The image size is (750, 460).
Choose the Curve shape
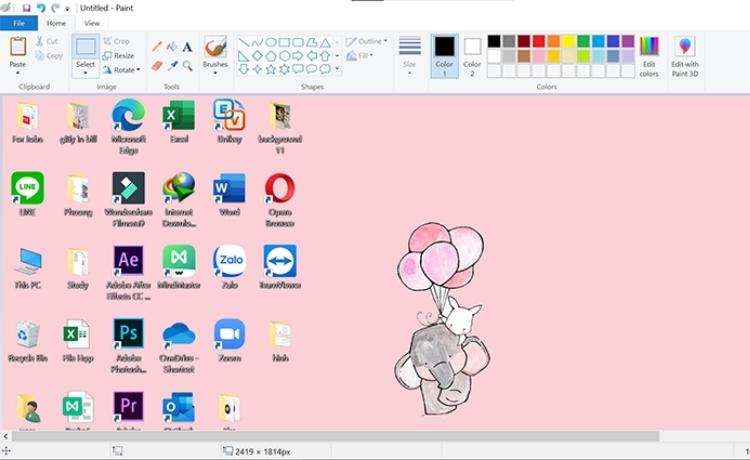click(x=257, y=42)
